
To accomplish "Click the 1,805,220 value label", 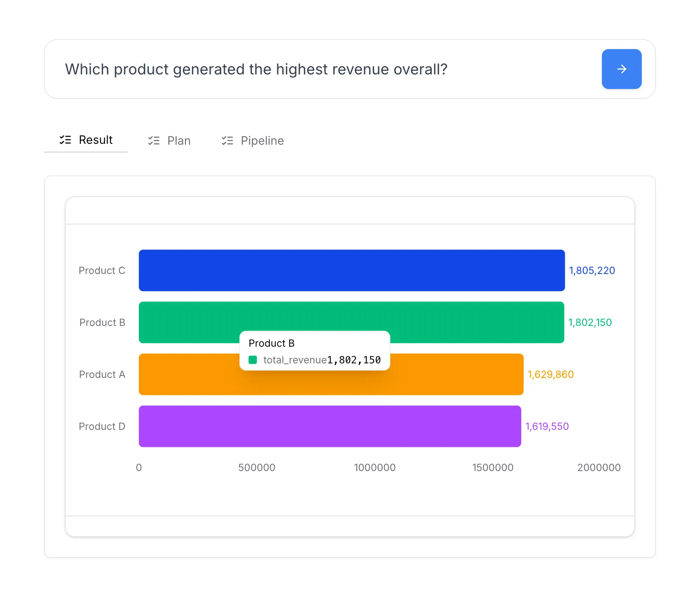I will tap(592, 270).
